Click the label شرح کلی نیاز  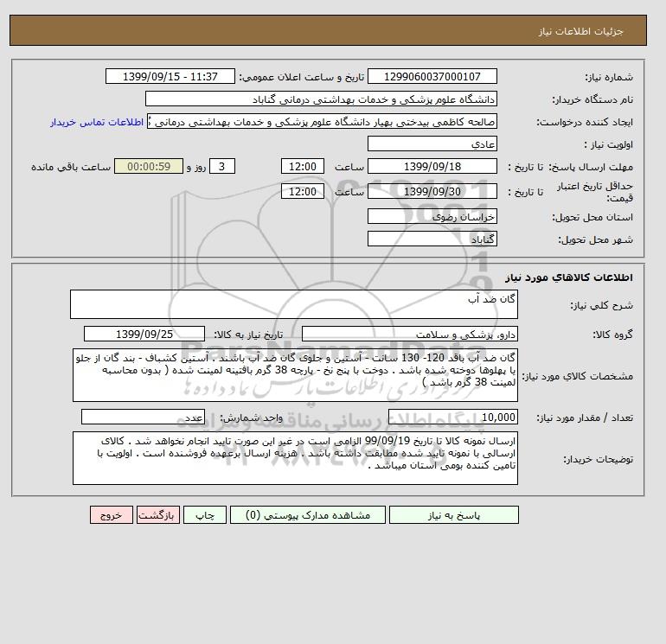click(x=601, y=305)
